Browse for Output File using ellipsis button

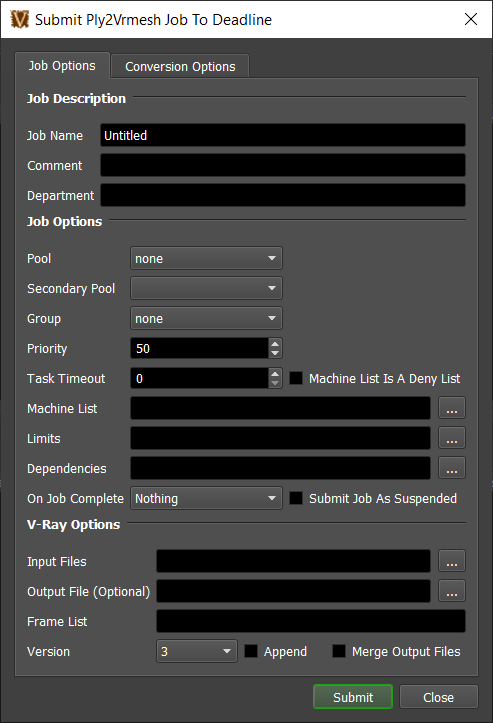[x=451, y=591]
